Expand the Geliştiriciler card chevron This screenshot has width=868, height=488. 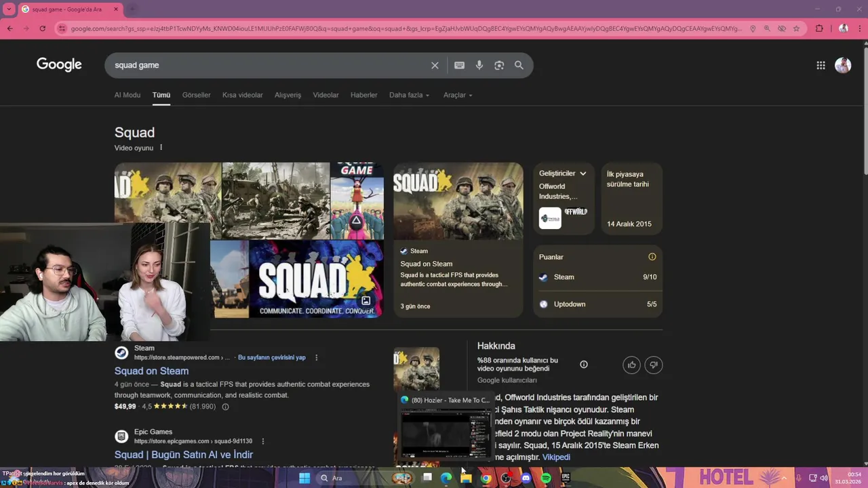click(x=583, y=174)
